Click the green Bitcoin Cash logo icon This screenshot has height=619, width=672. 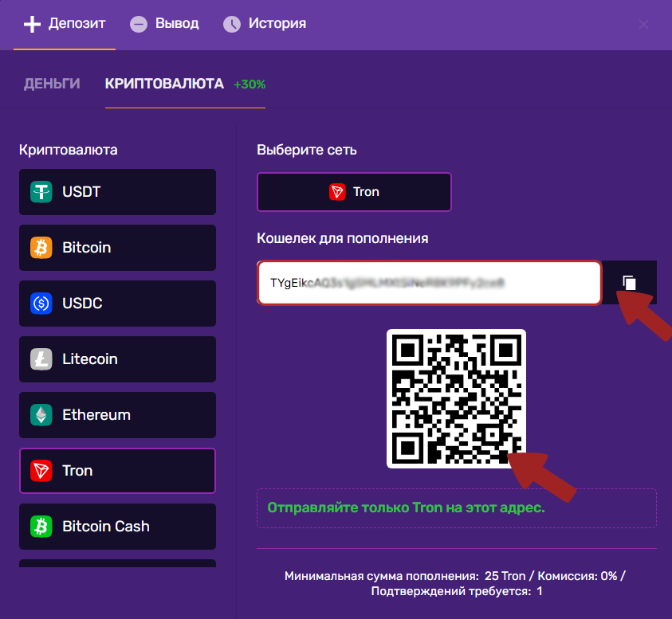(x=41, y=527)
